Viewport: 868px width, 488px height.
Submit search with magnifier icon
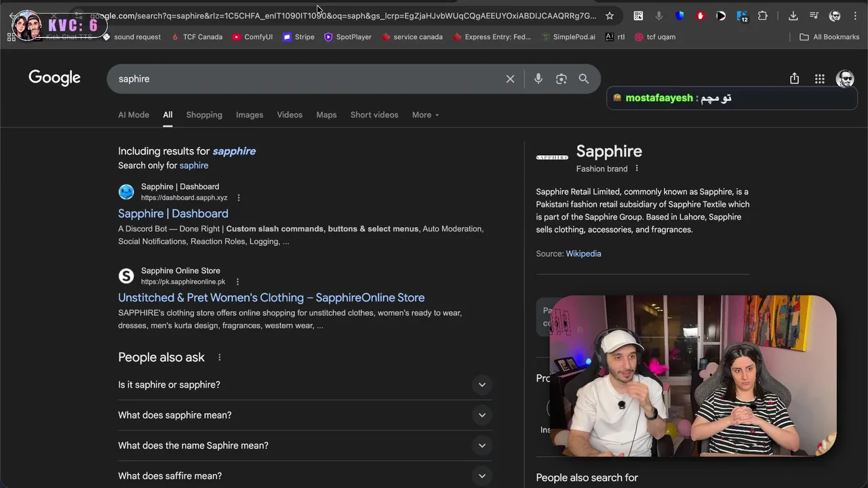pos(584,79)
